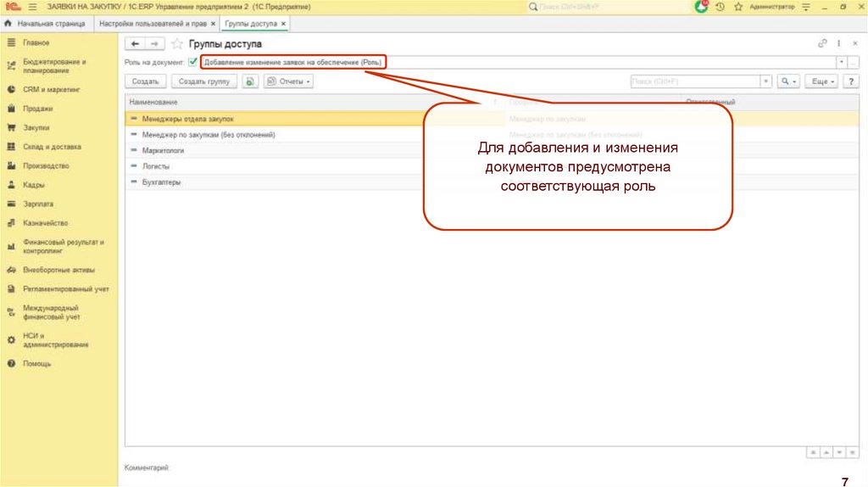The height and width of the screenshot is (487, 868).
Task: Add Группы доступа form to favorites star
Action: pyautogui.click(x=176, y=43)
